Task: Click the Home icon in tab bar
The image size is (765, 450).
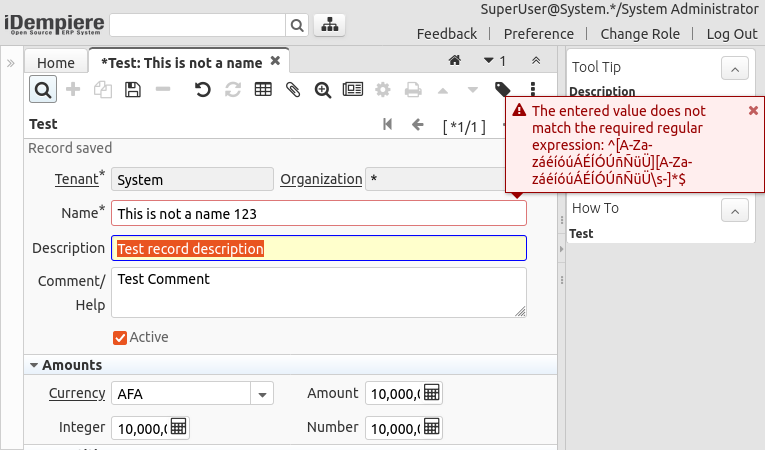Action: coord(454,61)
